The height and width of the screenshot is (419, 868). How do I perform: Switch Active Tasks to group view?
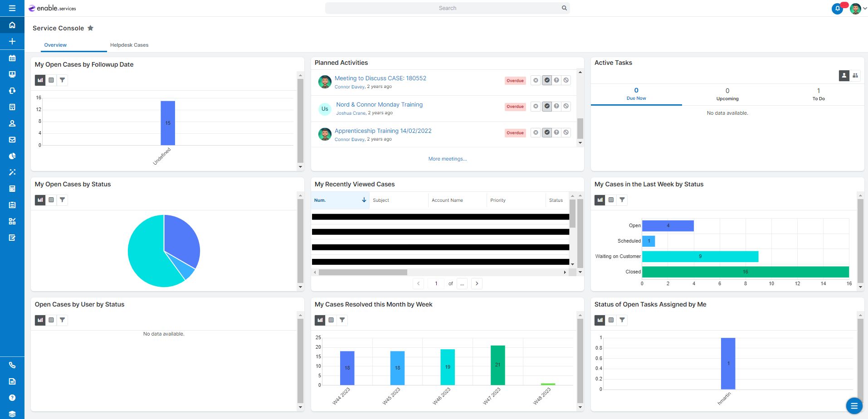855,76
